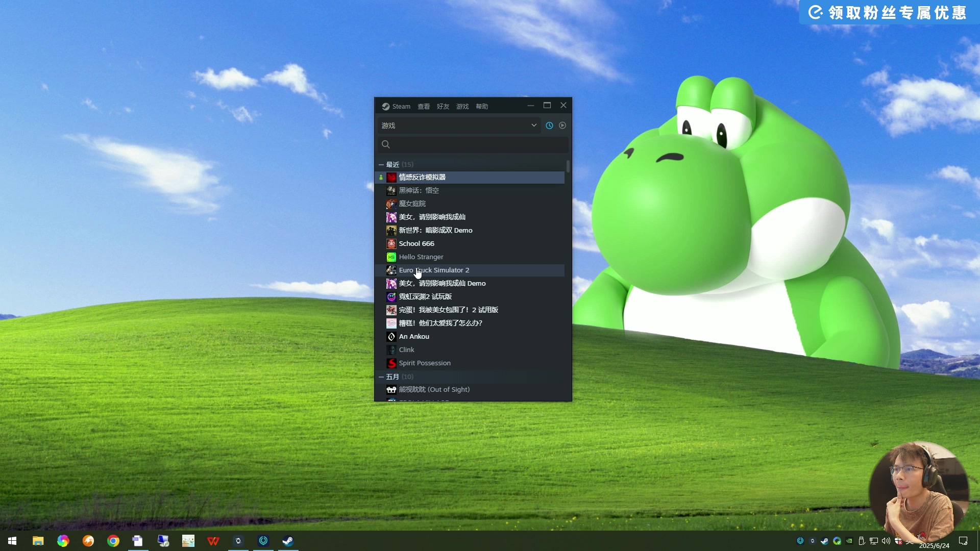Open the network status tray icon
The height and width of the screenshot is (551, 980).
(874, 541)
